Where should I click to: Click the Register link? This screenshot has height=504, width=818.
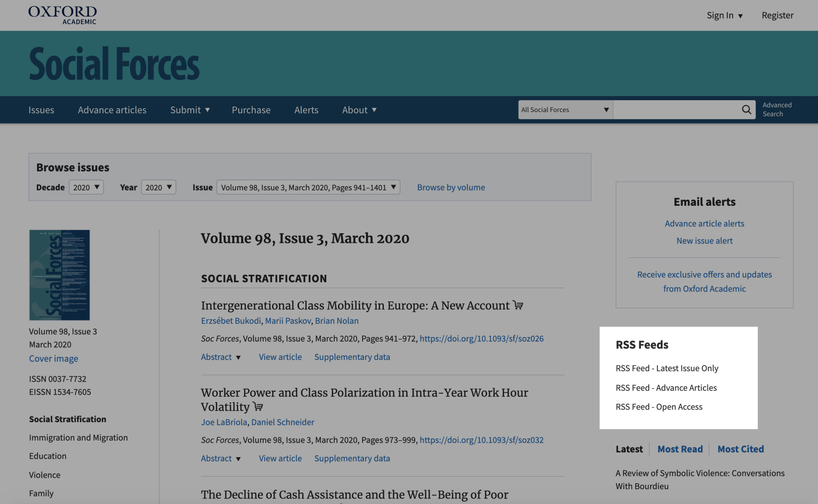click(x=778, y=15)
